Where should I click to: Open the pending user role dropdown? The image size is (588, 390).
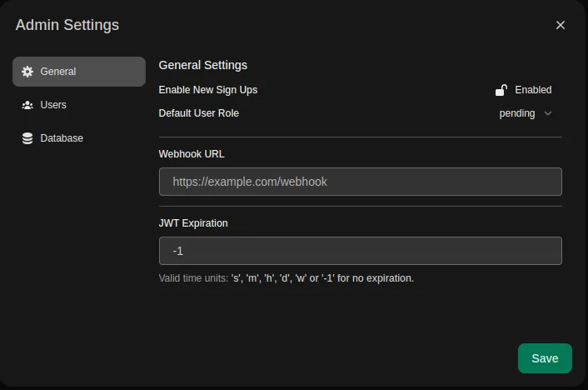(525, 113)
